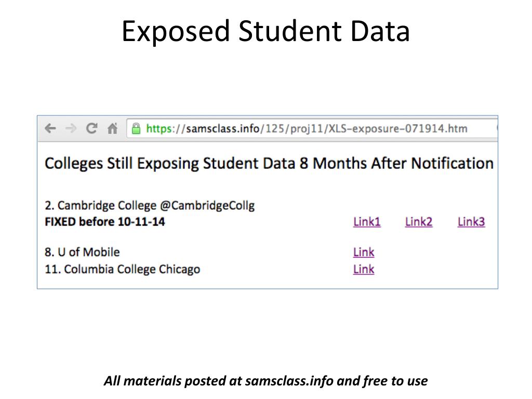Click the browser forward arrow

(x=71, y=128)
